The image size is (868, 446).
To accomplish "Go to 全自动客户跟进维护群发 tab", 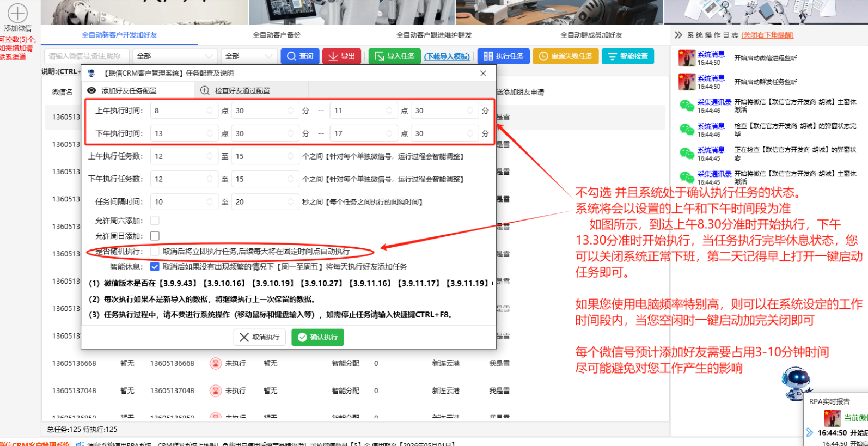I will click(x=434, y=35).
